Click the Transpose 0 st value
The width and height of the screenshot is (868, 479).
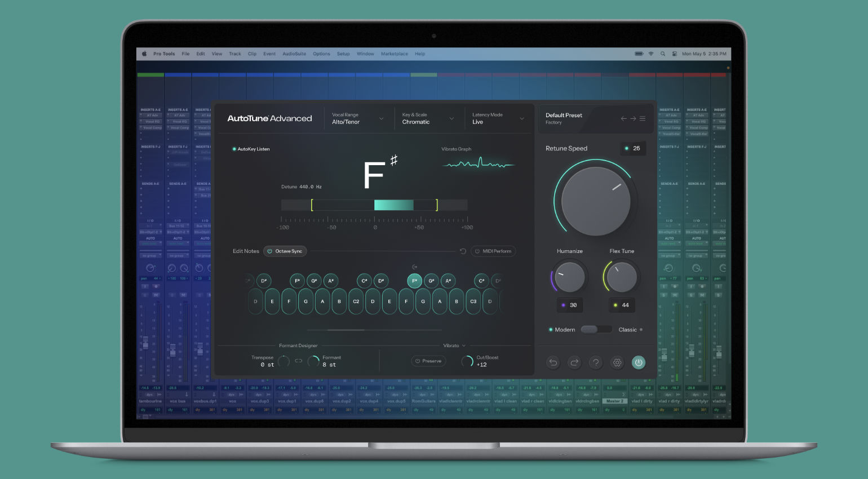(267, 365)
